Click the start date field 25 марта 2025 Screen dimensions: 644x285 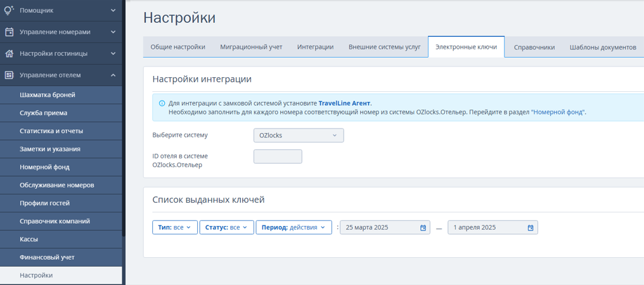point(385,227)
